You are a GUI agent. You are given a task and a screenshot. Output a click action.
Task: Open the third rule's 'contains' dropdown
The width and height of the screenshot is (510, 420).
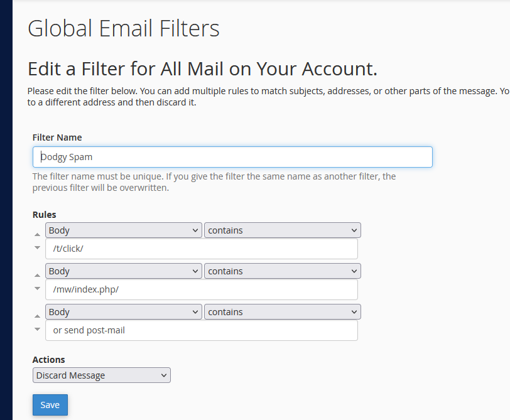coord(282,312)
